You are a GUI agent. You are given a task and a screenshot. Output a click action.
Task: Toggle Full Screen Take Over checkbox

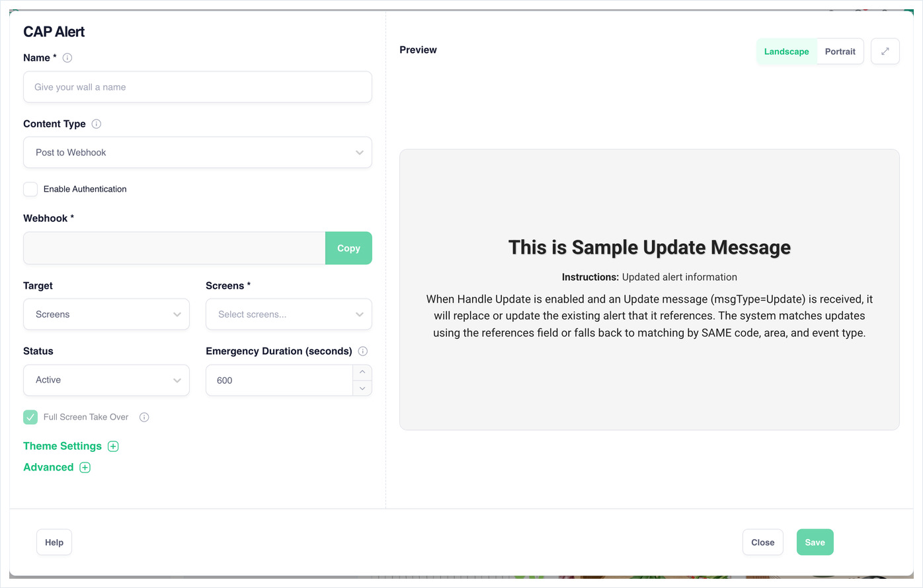30,417
